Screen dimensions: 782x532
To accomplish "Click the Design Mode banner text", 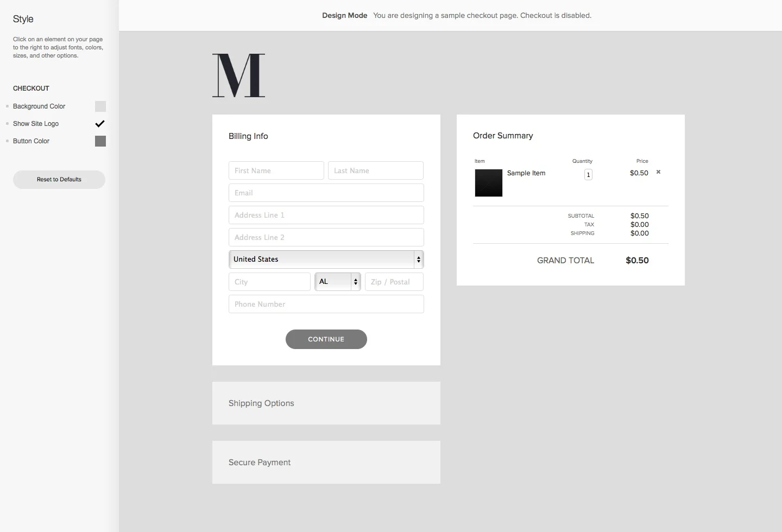I will tap(344, 15).
